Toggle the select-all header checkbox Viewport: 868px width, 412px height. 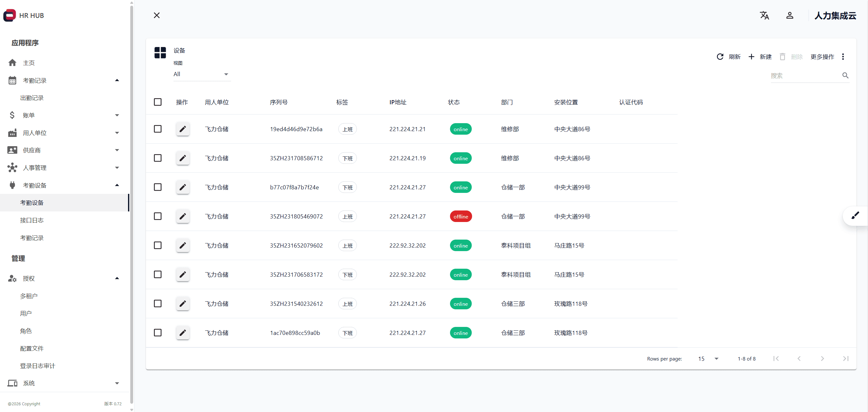158,102
